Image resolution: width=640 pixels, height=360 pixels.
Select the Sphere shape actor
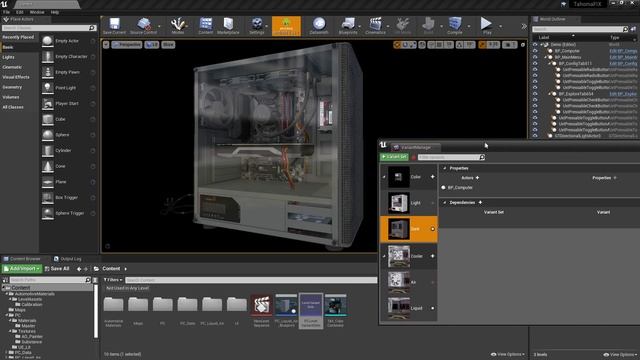coord(69,135)
